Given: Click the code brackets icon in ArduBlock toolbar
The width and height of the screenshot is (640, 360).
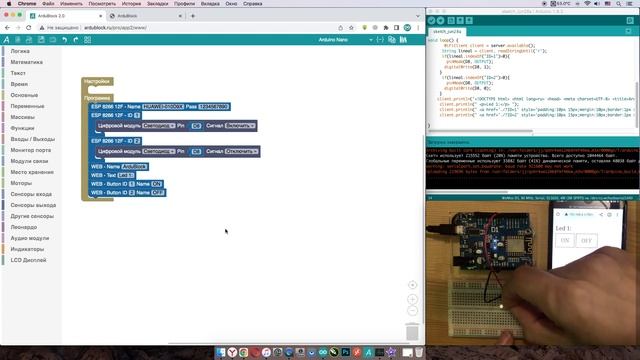Looking at the screenshot, I should pos(380,40).
